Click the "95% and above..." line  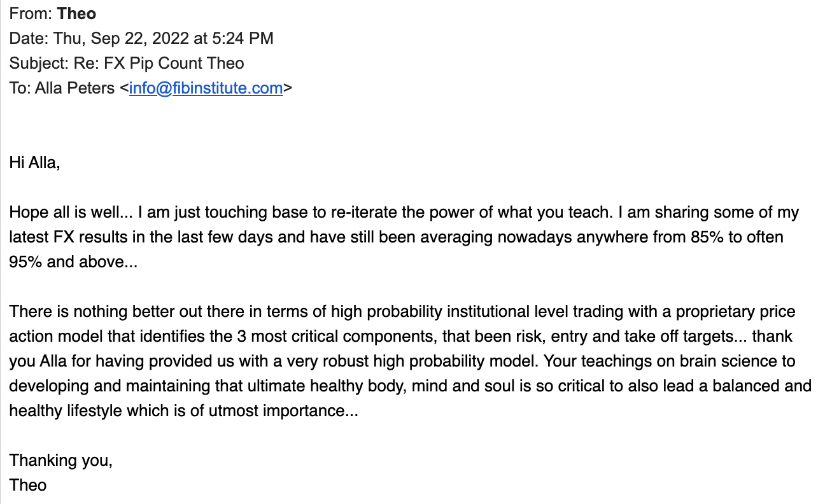(73, 262)
